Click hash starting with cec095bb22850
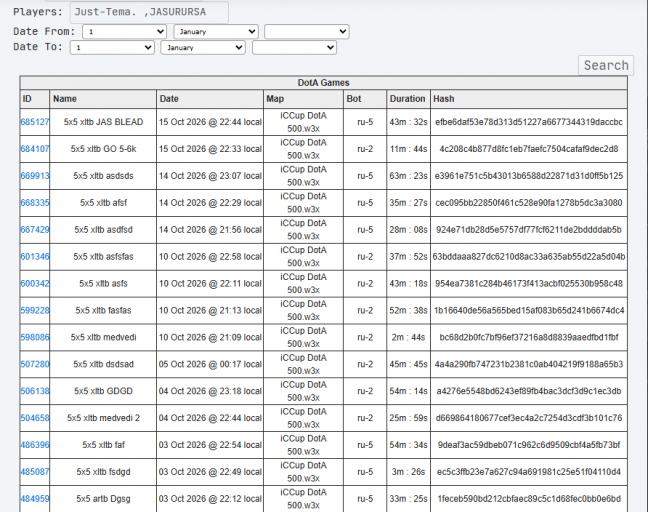The height and width of the screenshot is (512, 648). pyautogui.click(x=529, y=202)
